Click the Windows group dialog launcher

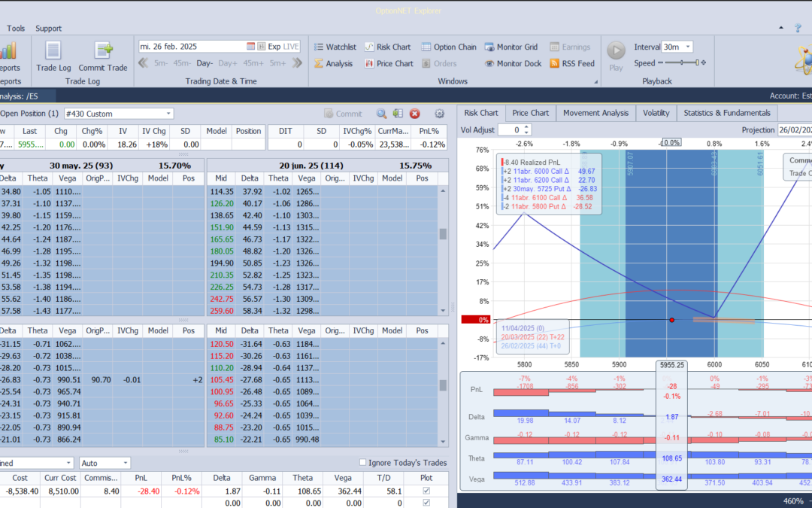pyautogui.click(x=595, y=82)
